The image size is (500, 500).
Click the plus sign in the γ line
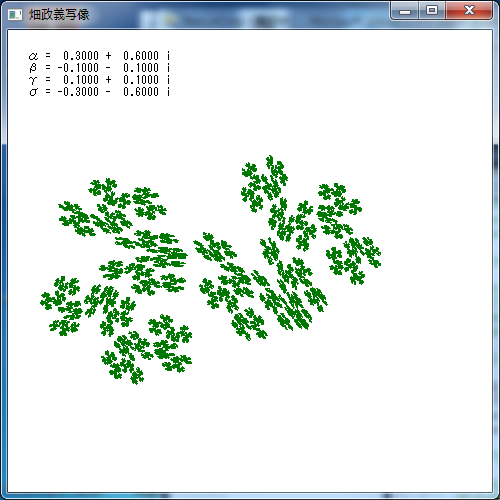[x=108, y=80]
